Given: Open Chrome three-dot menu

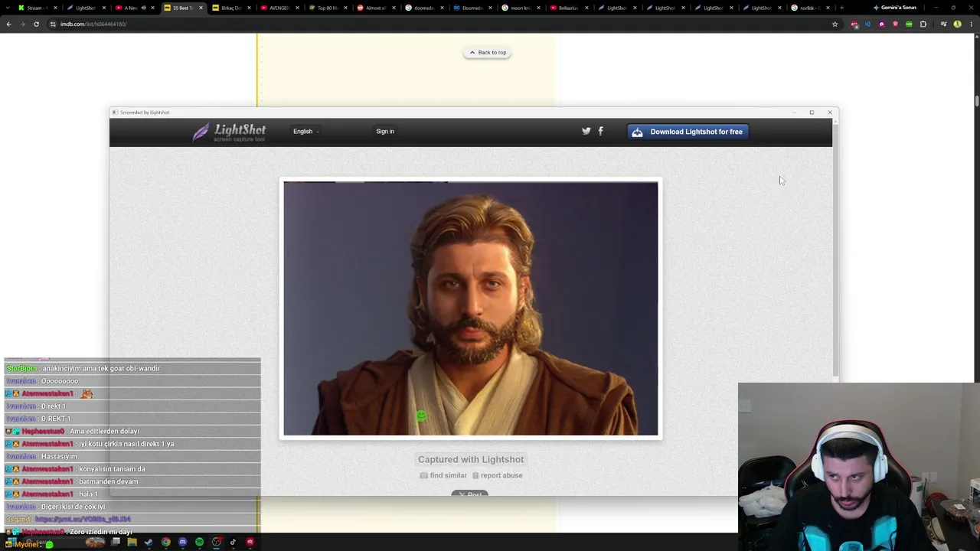Looking at the screenshot, I should (971, 24).
